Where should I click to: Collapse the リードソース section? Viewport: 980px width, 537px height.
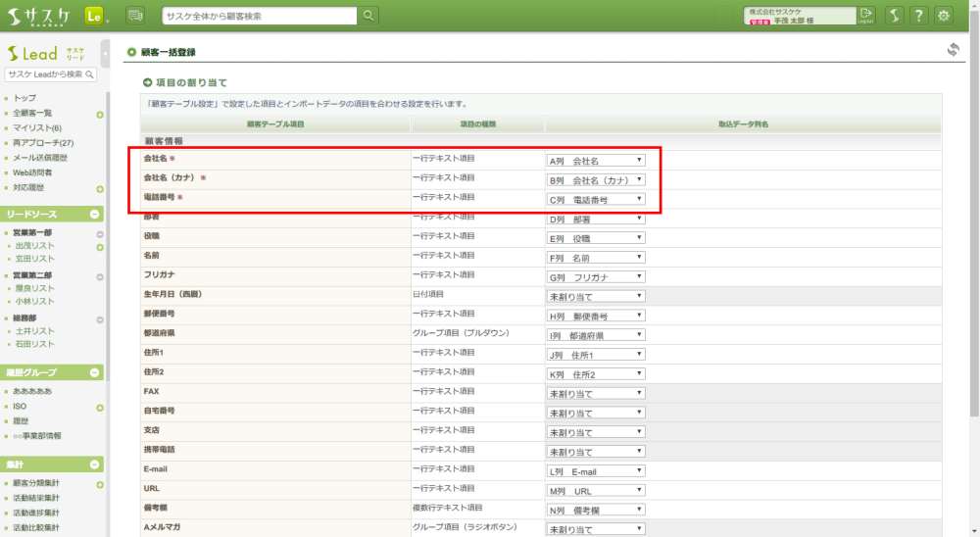[94, 214]
